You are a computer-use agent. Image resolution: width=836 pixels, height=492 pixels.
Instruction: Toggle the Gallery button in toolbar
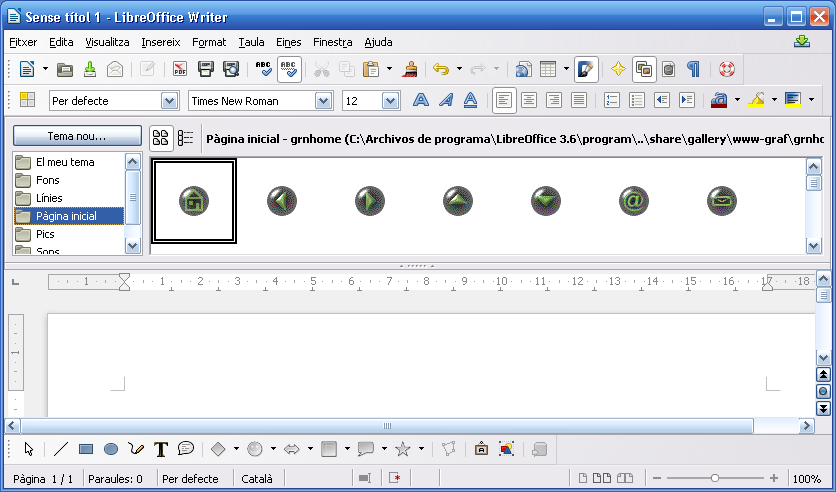[644, 69]
